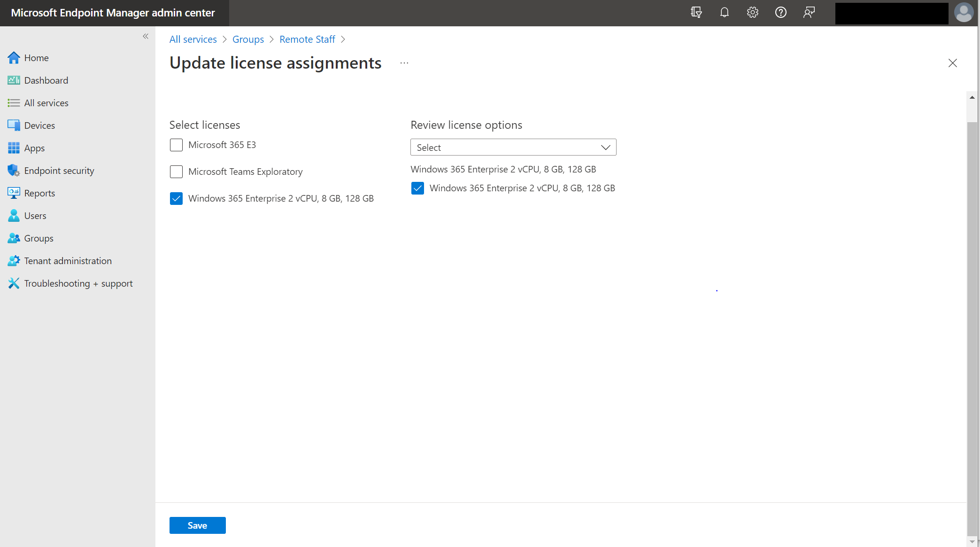The height and width of the screenshot is (547, 980).
Task: Click the vertical scrollbar thumb
Action: coord(972,328)
